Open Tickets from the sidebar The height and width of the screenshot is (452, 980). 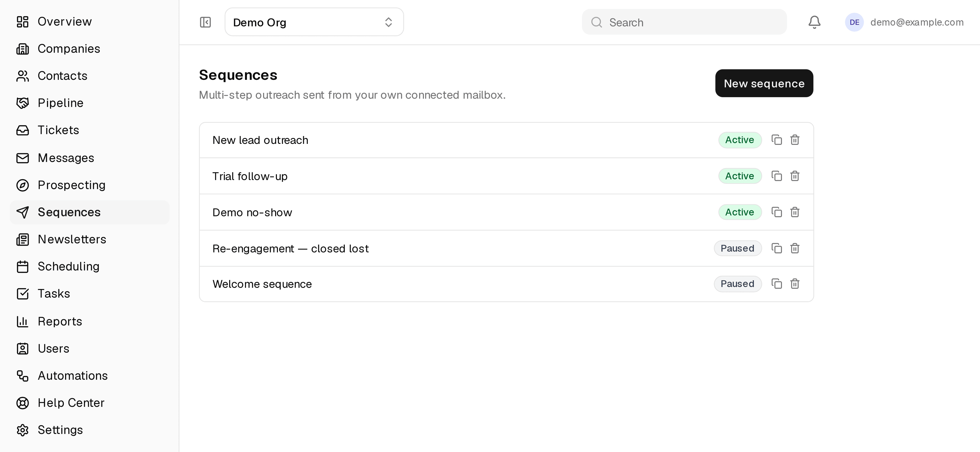point(90,130)
